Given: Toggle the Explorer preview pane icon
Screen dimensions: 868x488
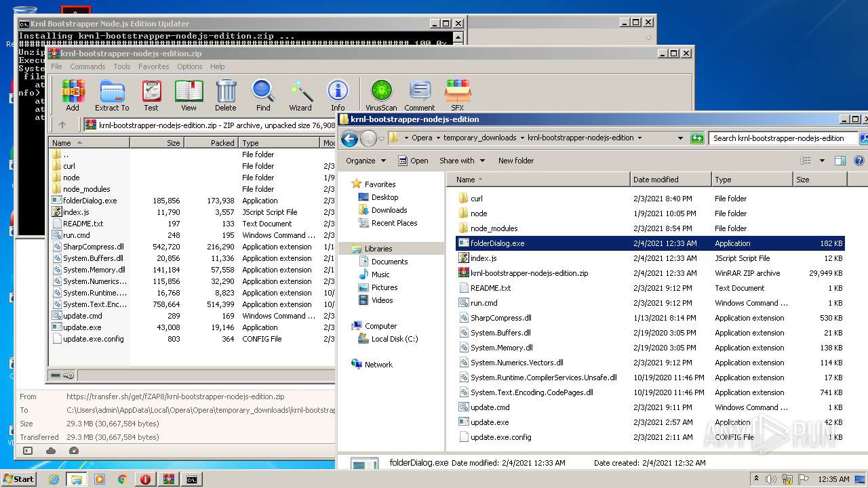Looking at the screenshot, I should click(x=840, y=161).
